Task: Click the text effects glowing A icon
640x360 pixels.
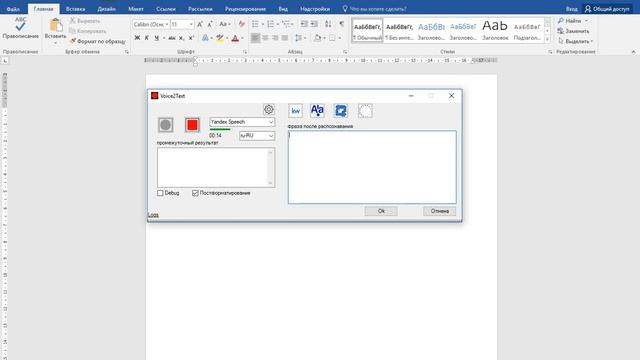Action: click(205, 38)
